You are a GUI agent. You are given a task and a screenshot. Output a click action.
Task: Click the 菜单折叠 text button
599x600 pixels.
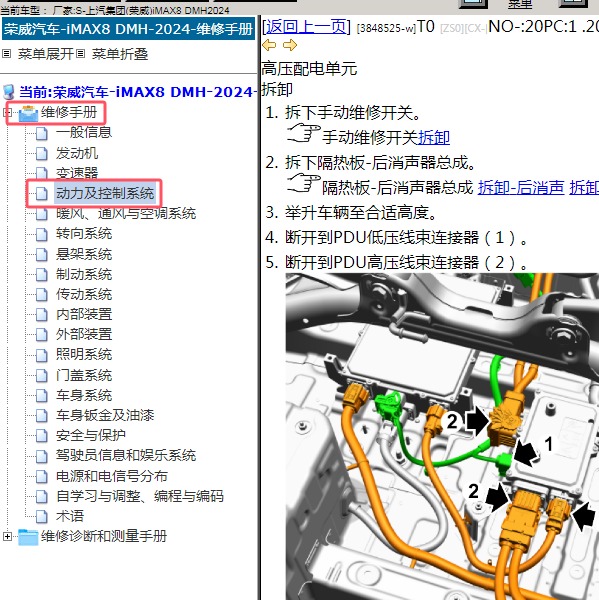(120, 54)
